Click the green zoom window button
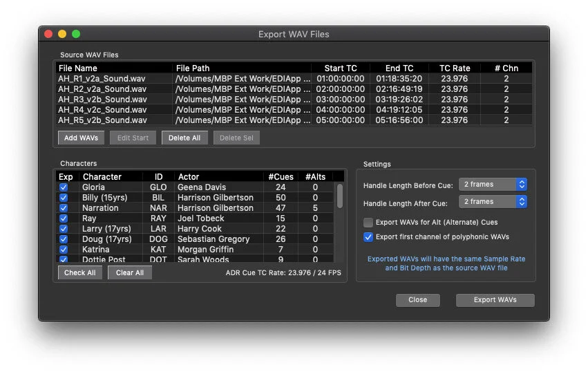The height and width of the screenshot is (372, 588). click(76, 34)
